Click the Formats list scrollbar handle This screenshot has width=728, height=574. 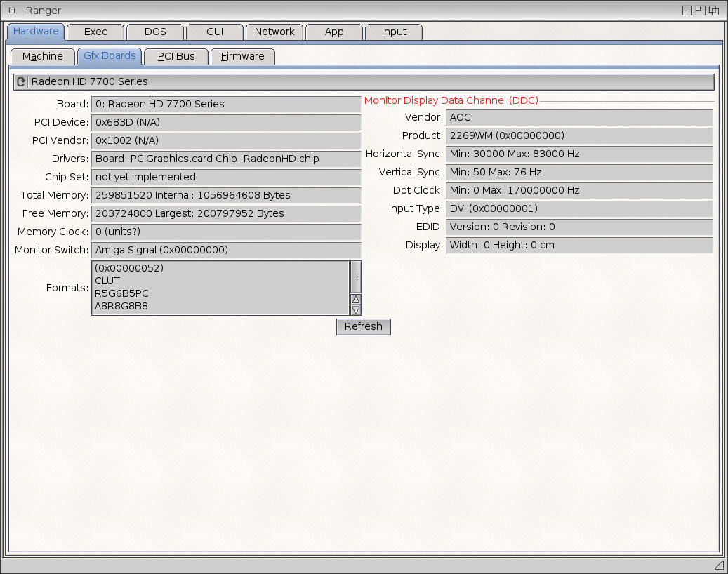point(356,276)
